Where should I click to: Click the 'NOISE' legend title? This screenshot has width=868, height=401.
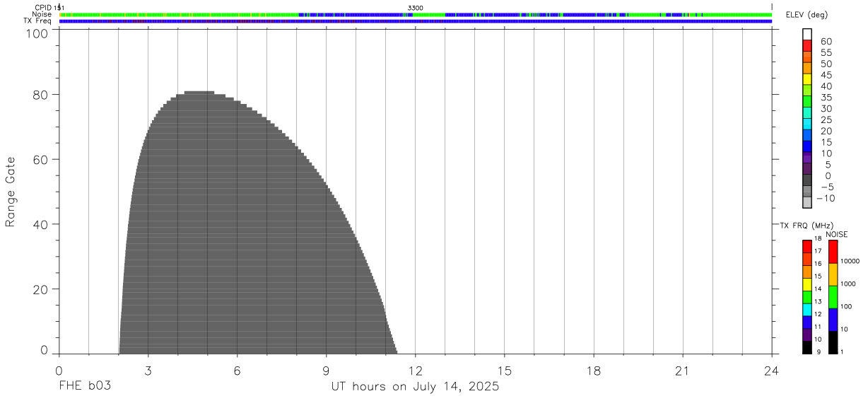click(836, 234)
